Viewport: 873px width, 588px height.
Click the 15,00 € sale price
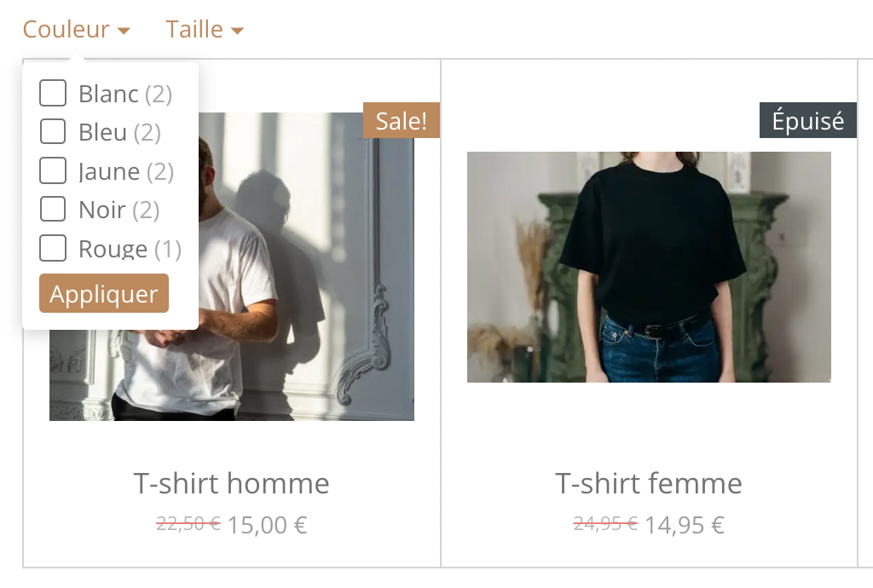pos(267,525)
